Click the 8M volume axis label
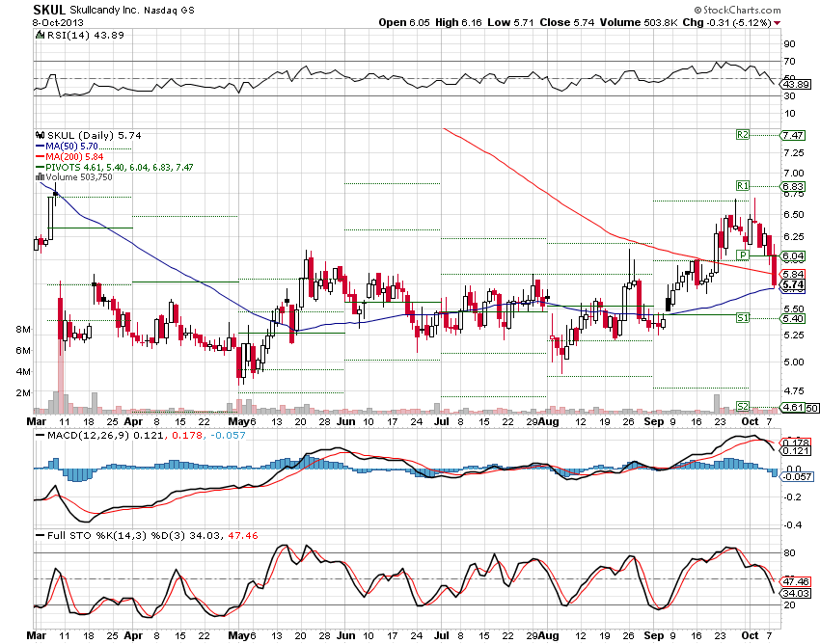820x644 pixels. tap(23, 330)
